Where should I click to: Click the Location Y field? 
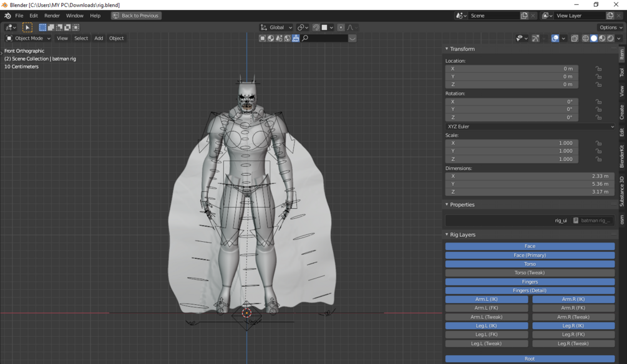(512, 77)
